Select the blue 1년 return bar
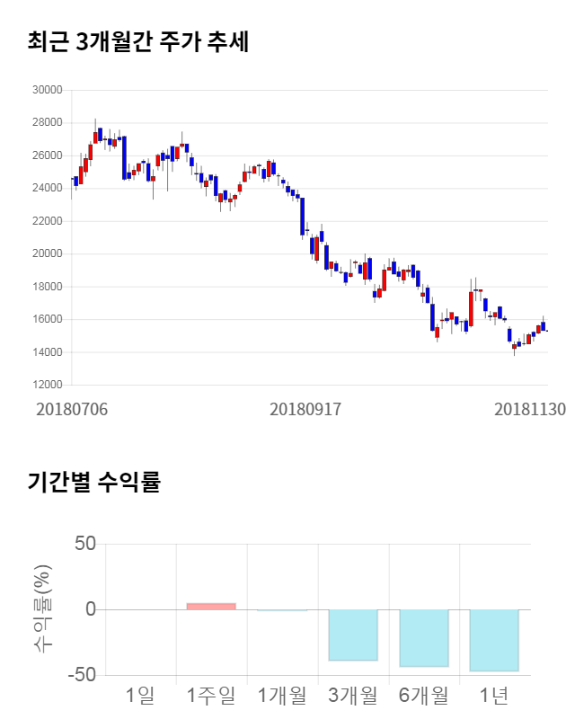This screenshot has height=728, width=575. click(494, 640)
